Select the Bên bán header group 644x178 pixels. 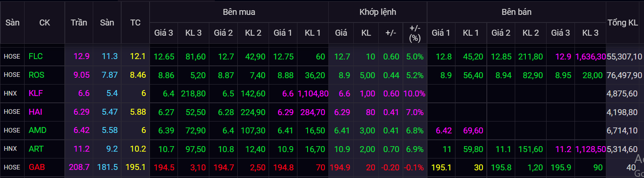(x=516, y=12)
